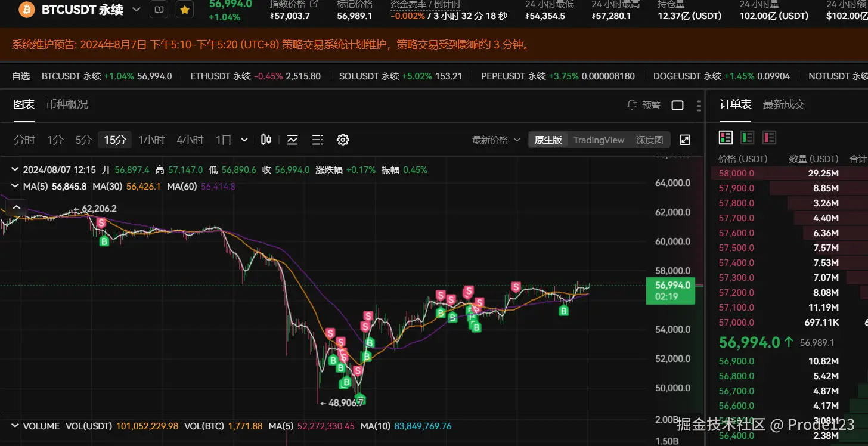Click the 57,500.0 ask price row
Viewport: 868px width, 446px height.
pos(789,248)
